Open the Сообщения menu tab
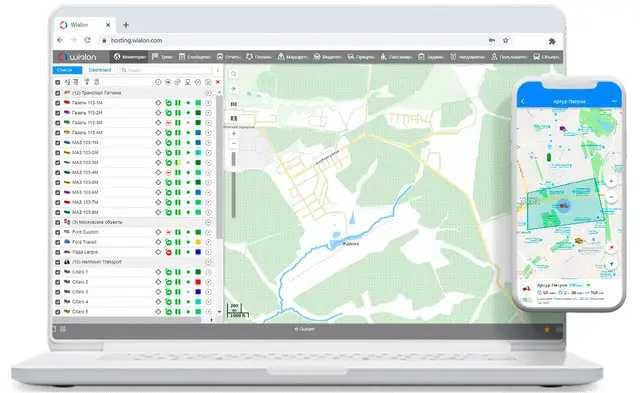Image resolution: width=640 pixels, height=393 pixels. (x=195, y=57)
